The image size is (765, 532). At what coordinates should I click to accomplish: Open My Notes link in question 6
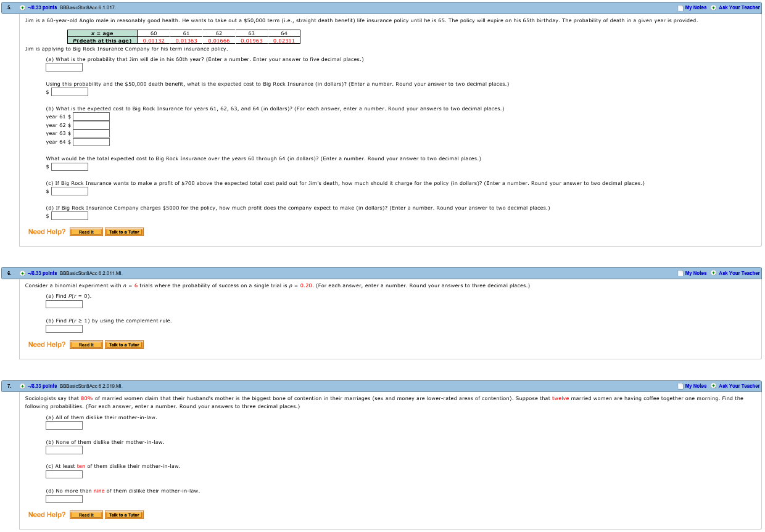point(695,273)
